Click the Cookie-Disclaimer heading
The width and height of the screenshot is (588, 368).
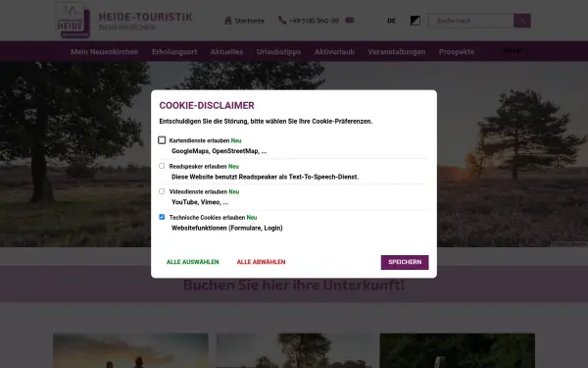pyautogui.click(x=207, y=106)
